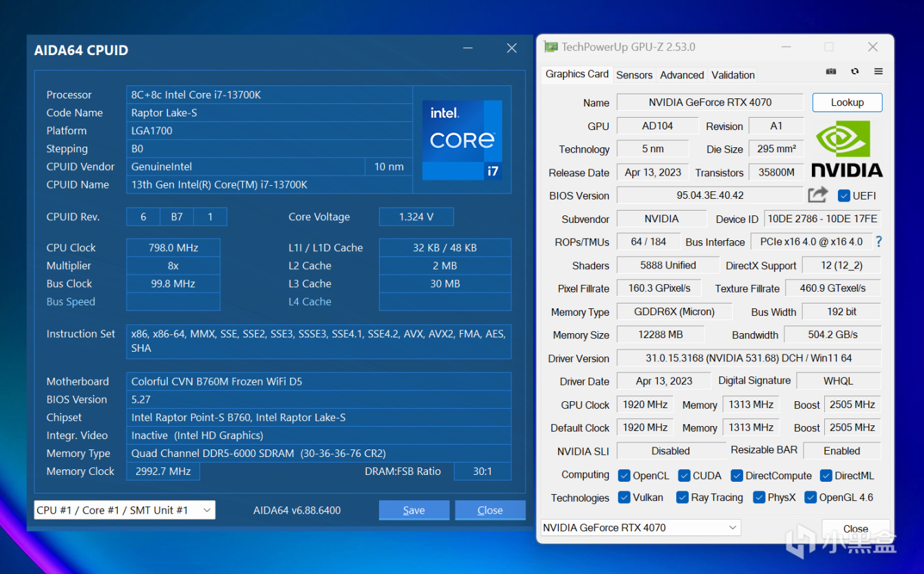924x574 pixels.
Task: Click the GPU-Z screenshot camera icon
Action: coord(831,72)
